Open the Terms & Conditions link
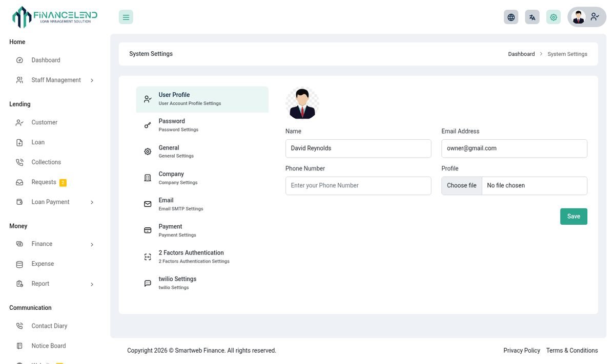The width and height of the screenshot is (615, 364). (x=572, y=351)
